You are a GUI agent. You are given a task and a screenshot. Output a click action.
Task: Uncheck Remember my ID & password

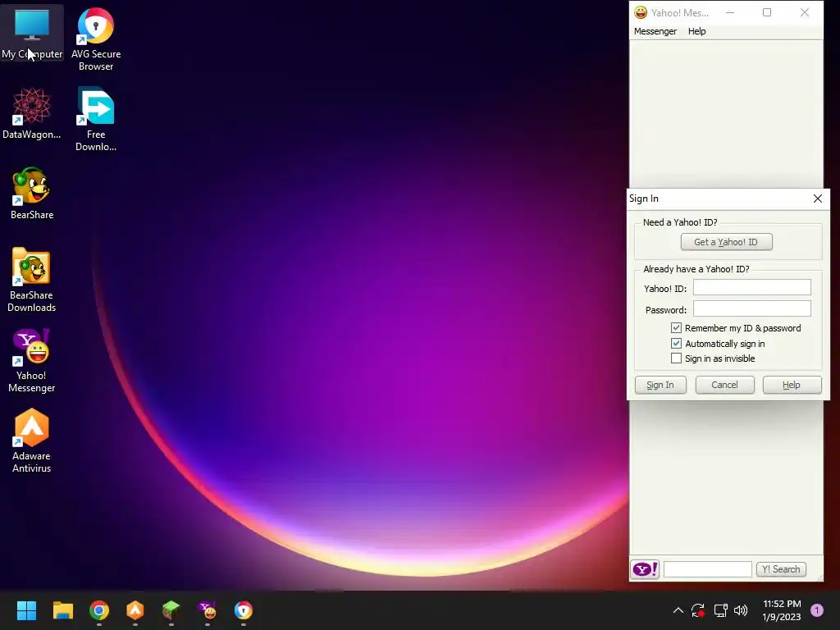pyautogui.click(x=676, y=328)
